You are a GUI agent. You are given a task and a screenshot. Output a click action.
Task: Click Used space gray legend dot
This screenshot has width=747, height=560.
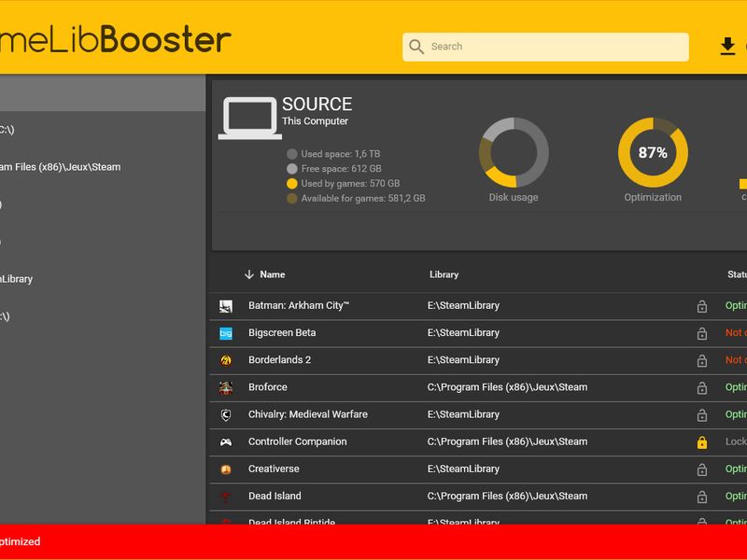coord(292,154)
